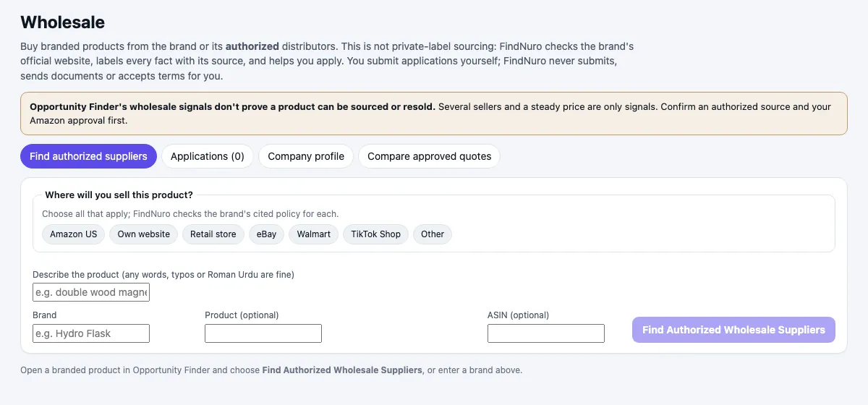This screenshot has height=405, width=868.
Task: Focus the Describe the product field
Action: [91, 292]
